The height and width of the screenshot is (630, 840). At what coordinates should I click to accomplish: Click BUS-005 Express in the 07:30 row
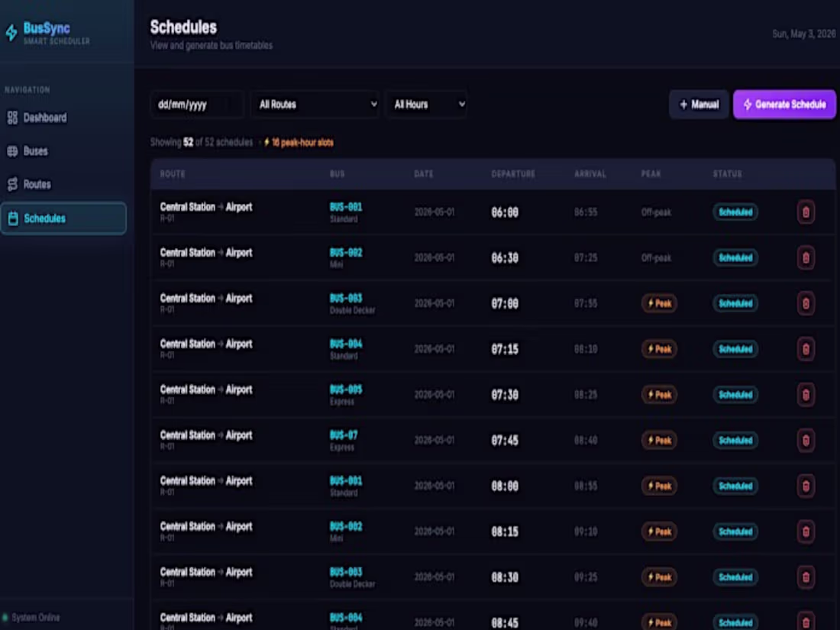point(346,395)
